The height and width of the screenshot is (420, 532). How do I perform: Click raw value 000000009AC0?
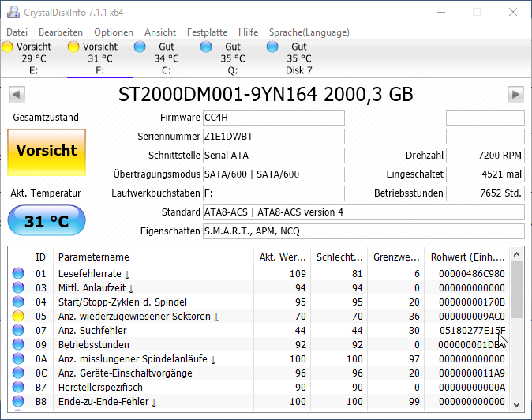[471, 317]
